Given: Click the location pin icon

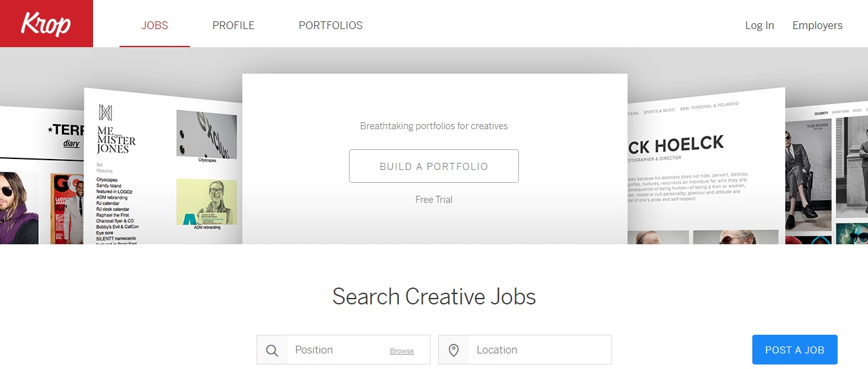Looking at the screenshot, I should 454,350.
